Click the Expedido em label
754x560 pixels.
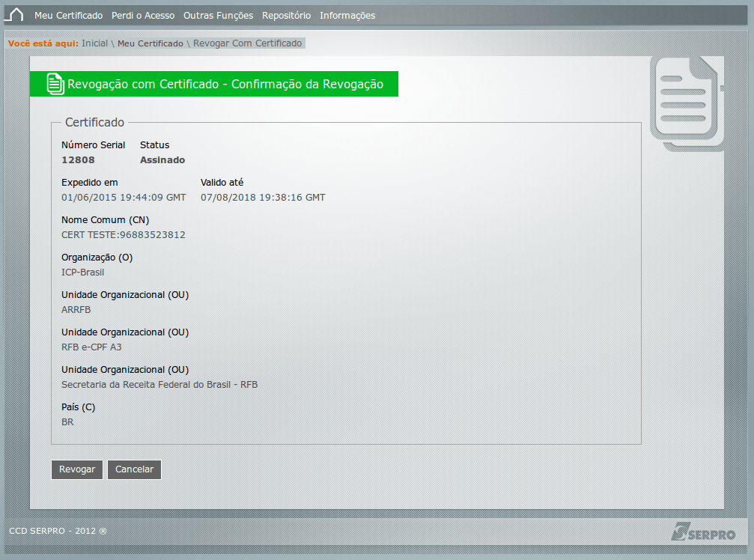coord(89,183)
